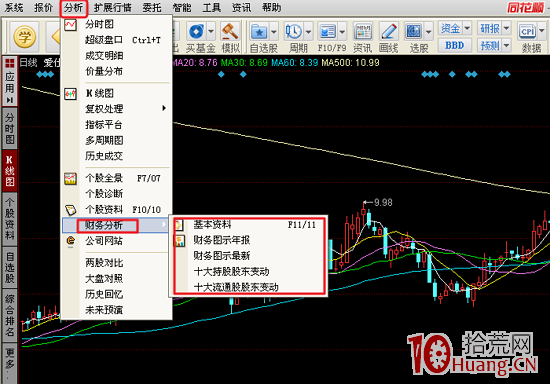The width and height of the screenshot is (550, 384).
Task: Click the 应用 grid icon in sidebar
Action: click(x=10, y=63)
